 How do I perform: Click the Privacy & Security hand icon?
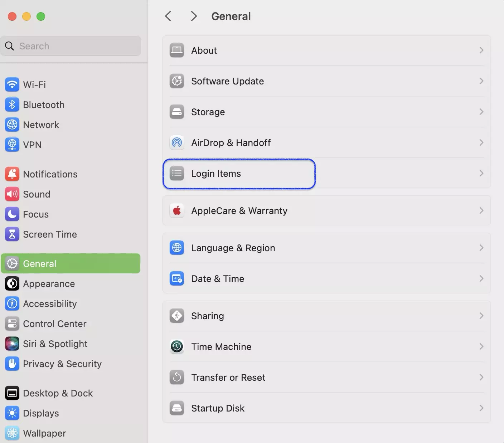click(12, 364)
